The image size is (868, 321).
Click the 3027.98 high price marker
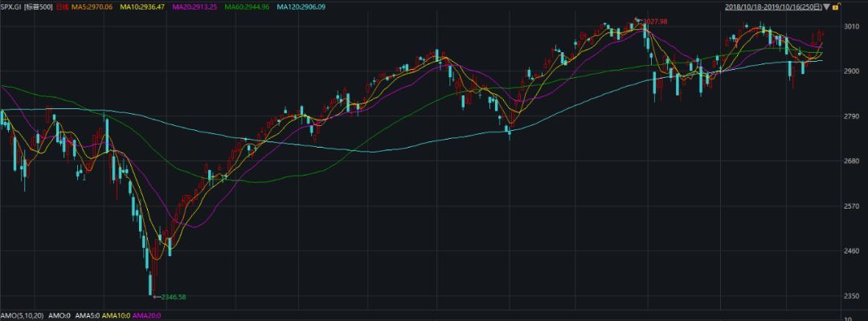(x=656, y=21)
